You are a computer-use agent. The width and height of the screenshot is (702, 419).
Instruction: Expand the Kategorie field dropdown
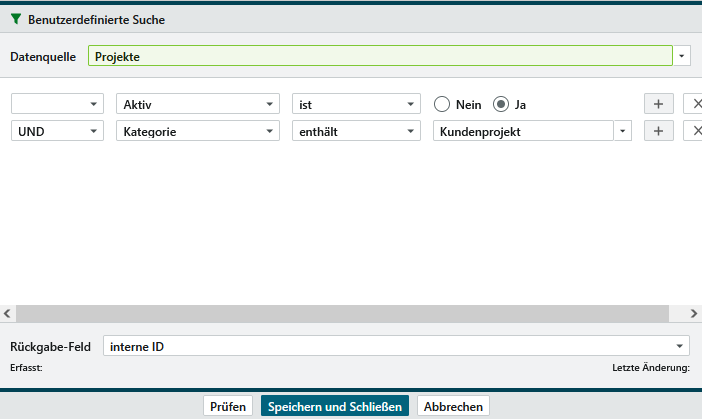(x=270, y=131)
